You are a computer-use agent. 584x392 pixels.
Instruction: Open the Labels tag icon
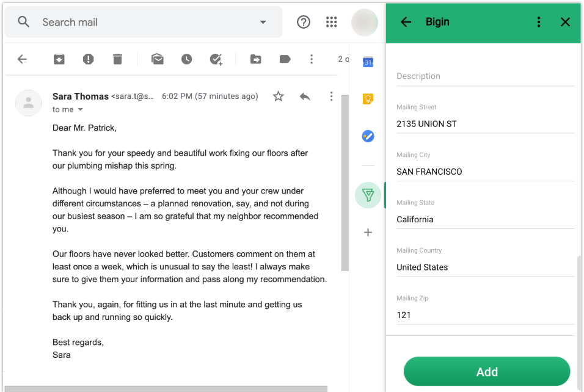[x=285, y=59]
